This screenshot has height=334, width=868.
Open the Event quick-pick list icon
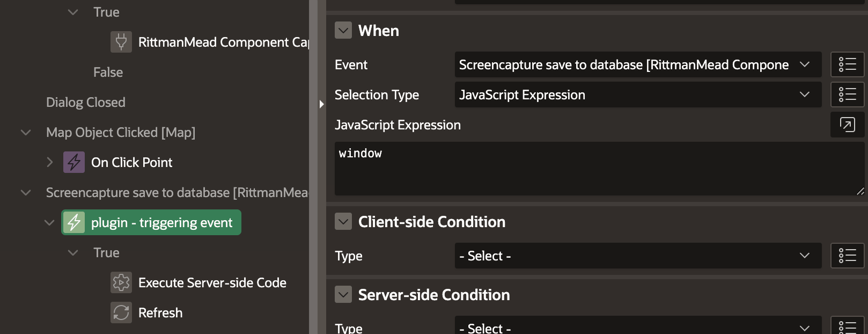coord(848,64)
